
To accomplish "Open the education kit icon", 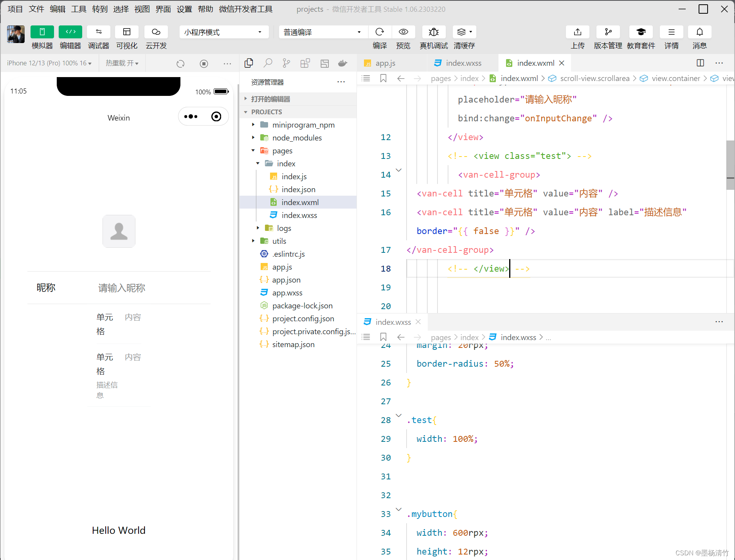I will coord(641,32).
